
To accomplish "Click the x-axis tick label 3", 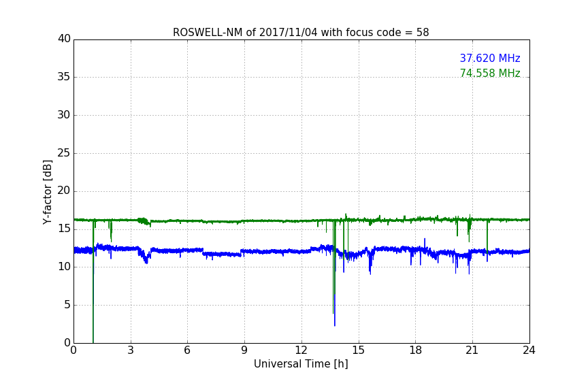I will tap(131, 350).
